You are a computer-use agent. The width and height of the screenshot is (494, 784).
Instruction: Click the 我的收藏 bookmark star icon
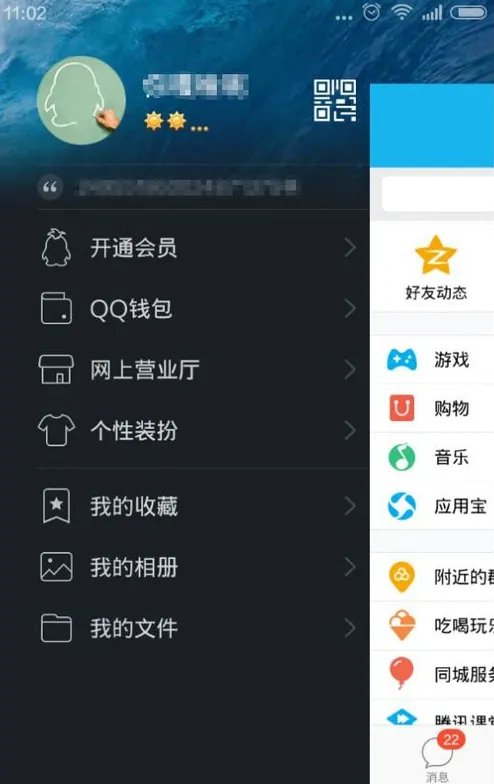[56, 506]
